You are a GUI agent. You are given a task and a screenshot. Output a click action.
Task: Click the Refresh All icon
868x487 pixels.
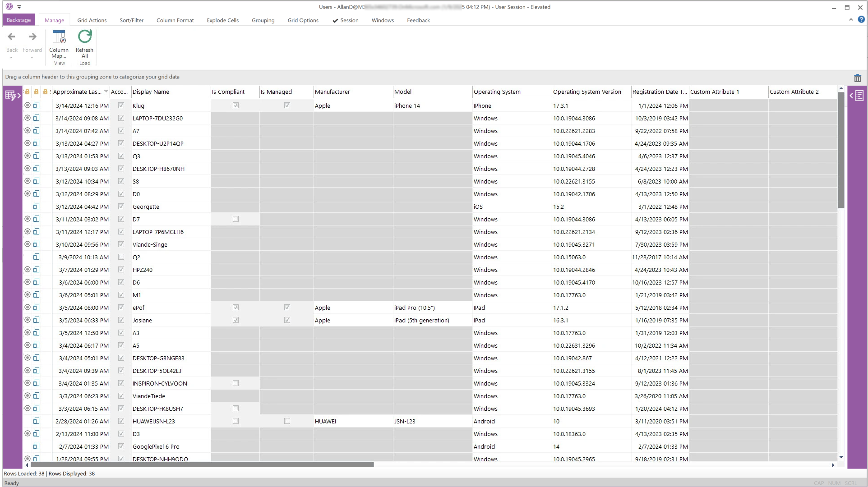(85, 37)
